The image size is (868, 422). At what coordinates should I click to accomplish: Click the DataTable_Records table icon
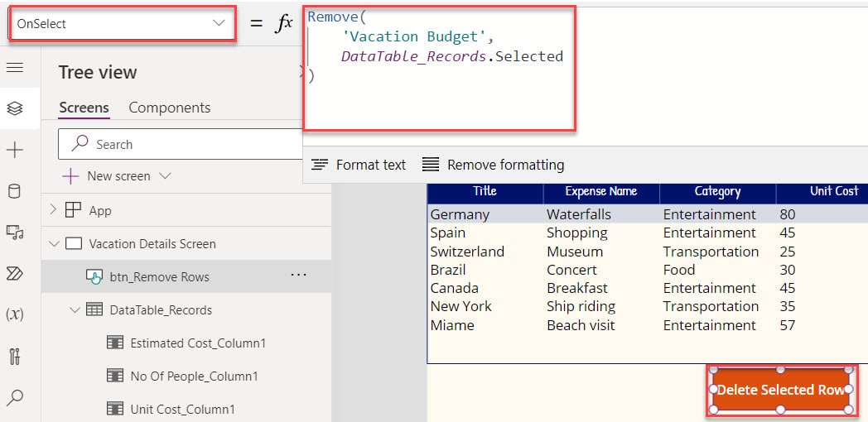click(x=94, y=309)
